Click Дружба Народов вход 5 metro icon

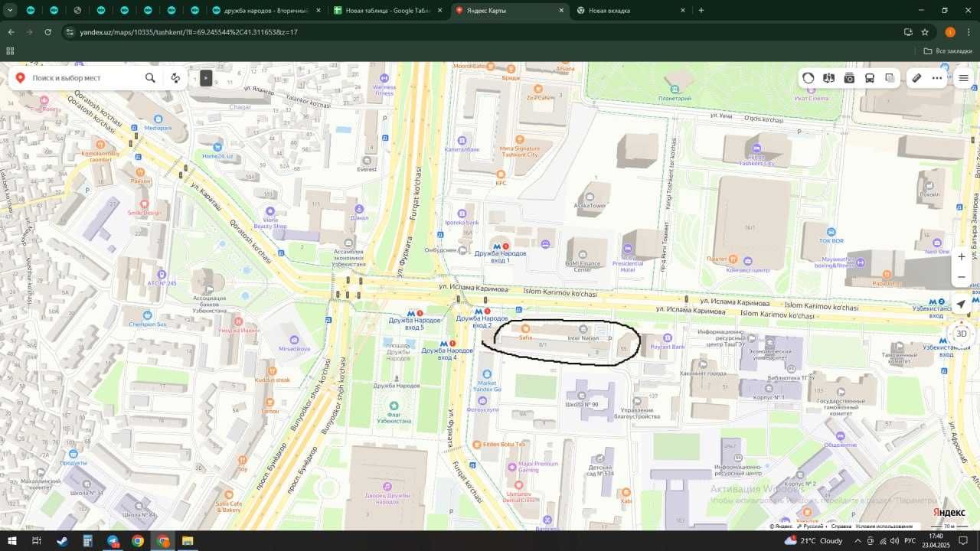point(411,313)
